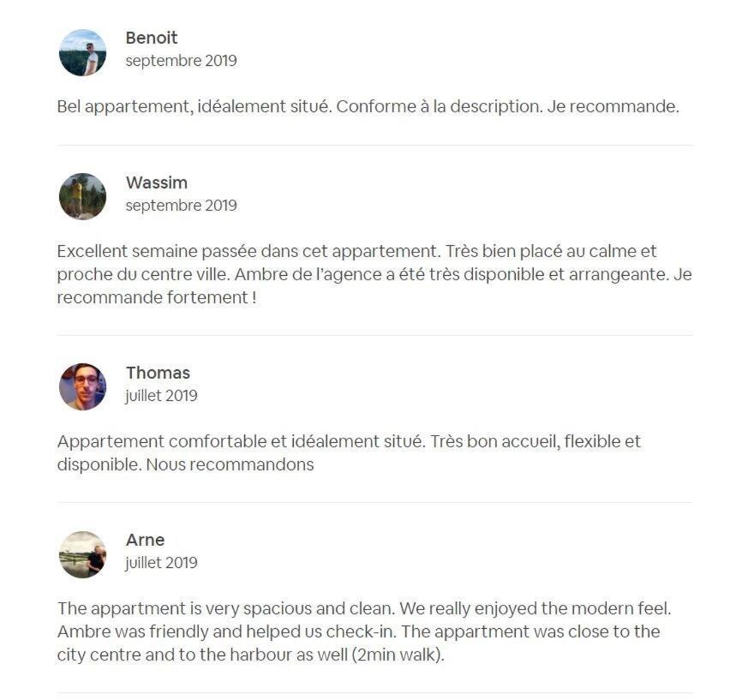Image resolution: width=748 pixels, height=700 pixels.
Task: Click the septembre 2019 date under Benoit
Action: (x=182, y=61)
